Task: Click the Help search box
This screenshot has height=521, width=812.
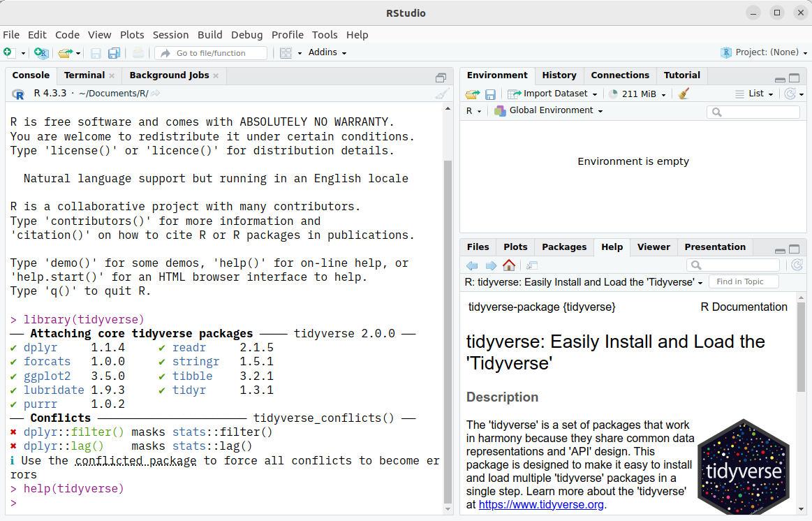Action: pyautogui.click(x=733, y=265)
